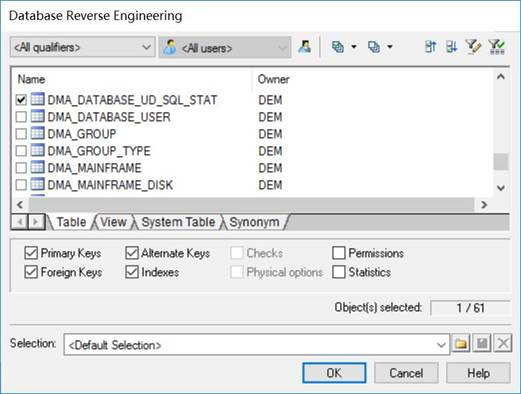Open the System Table tab

(178, 222)
